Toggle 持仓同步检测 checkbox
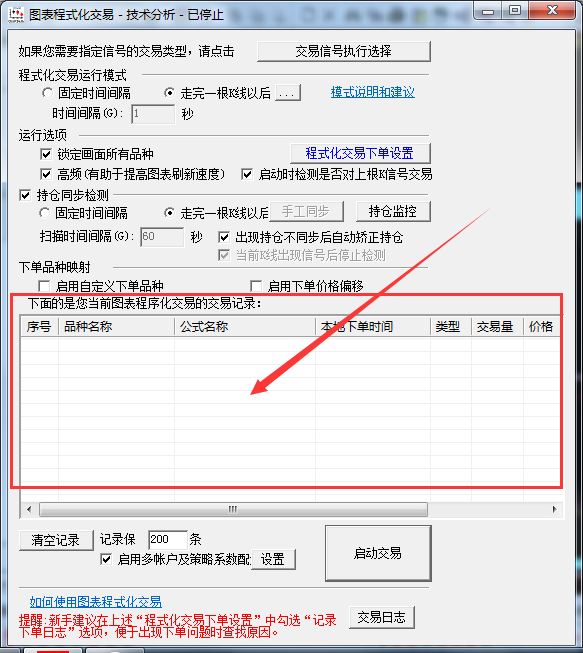 25,195
